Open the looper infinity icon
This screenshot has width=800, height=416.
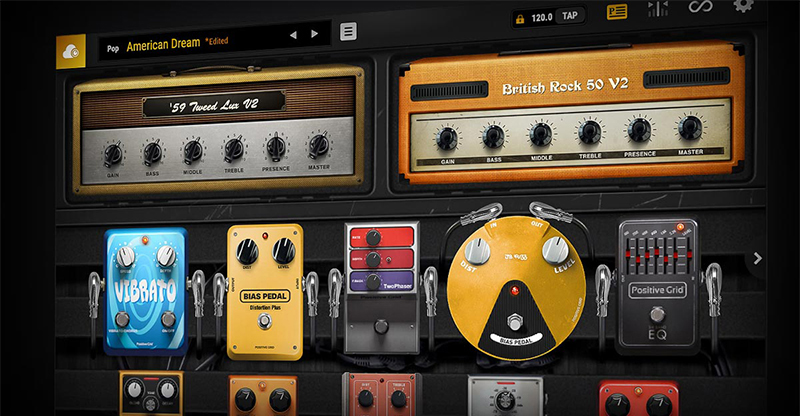pyautogui.click(x=700, y=7)
